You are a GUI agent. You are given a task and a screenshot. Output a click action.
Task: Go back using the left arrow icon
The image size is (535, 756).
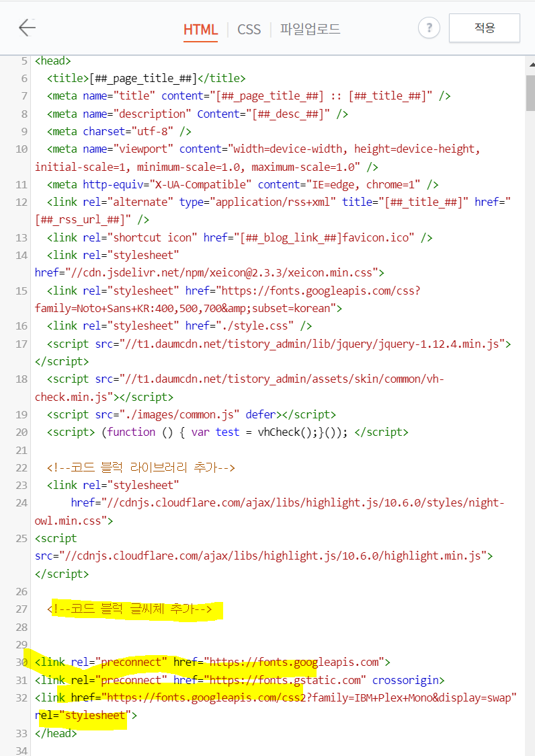tap(27, 28)
